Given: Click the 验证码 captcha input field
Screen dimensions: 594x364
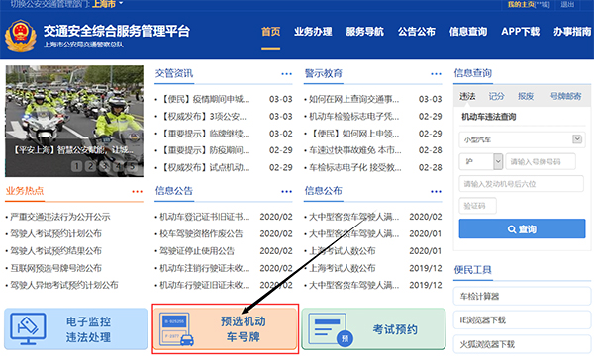Looking at the screenshot, I should (478, 206).
